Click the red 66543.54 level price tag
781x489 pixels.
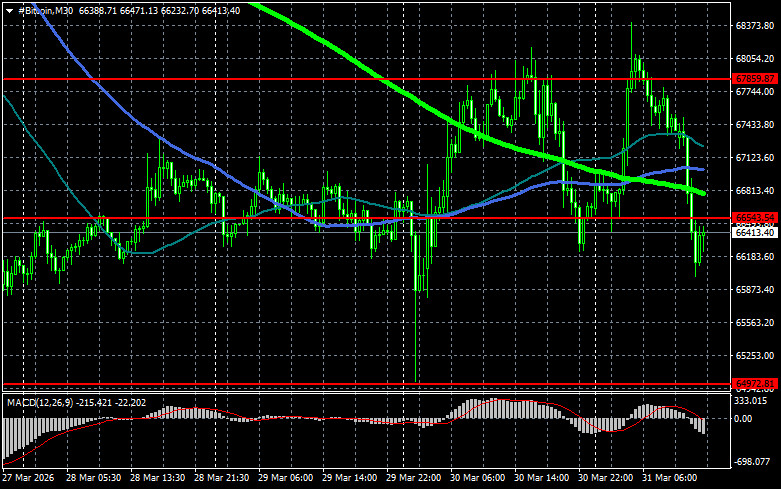pos(755,218)
